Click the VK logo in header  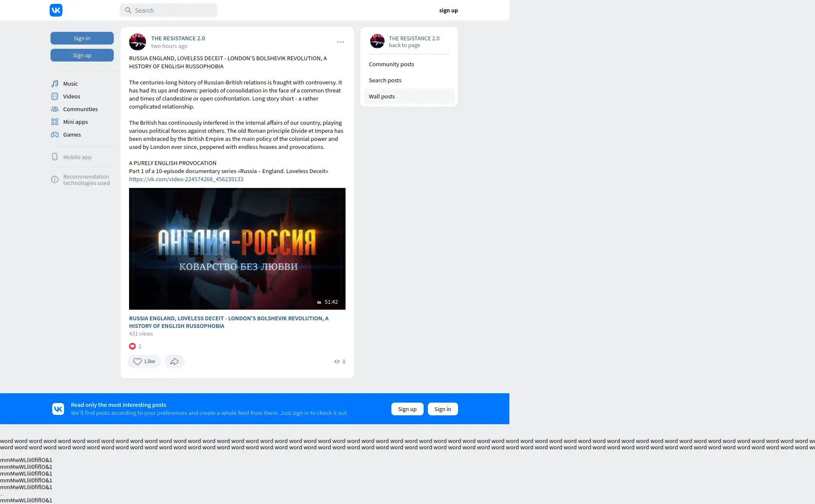[x=56, y=10]
